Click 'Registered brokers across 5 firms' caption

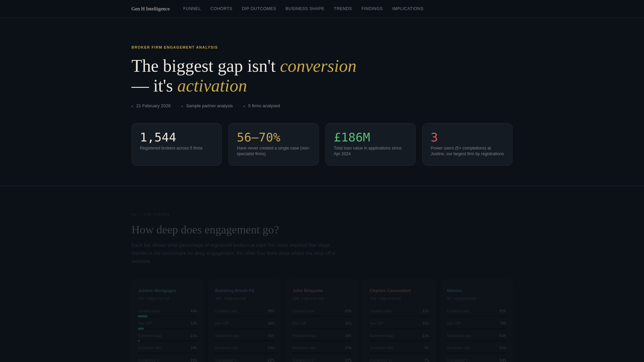pyautogui.click(x=171, y=148)
